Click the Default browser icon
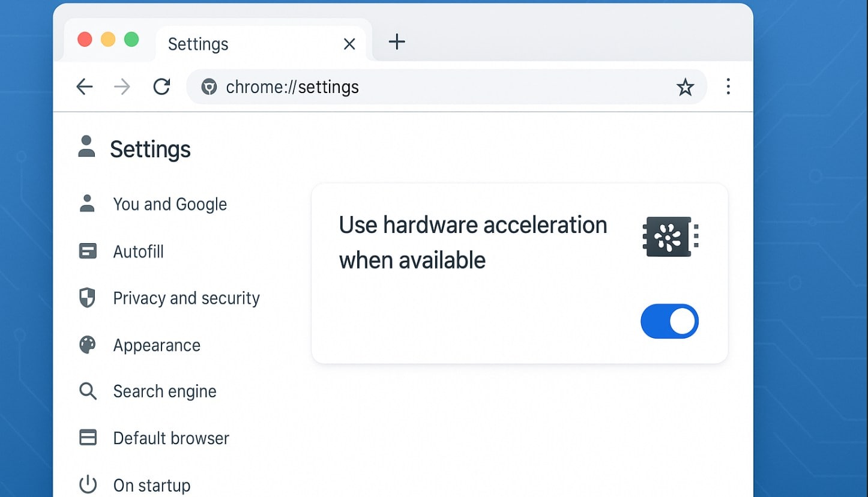Viewport: 868px width, 497px height. (88, 438)
